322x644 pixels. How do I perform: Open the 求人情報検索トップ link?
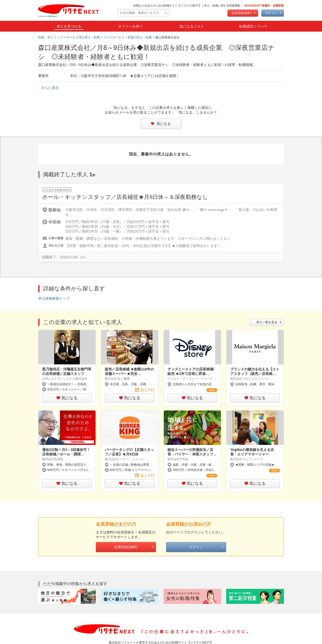pos(54,298)
